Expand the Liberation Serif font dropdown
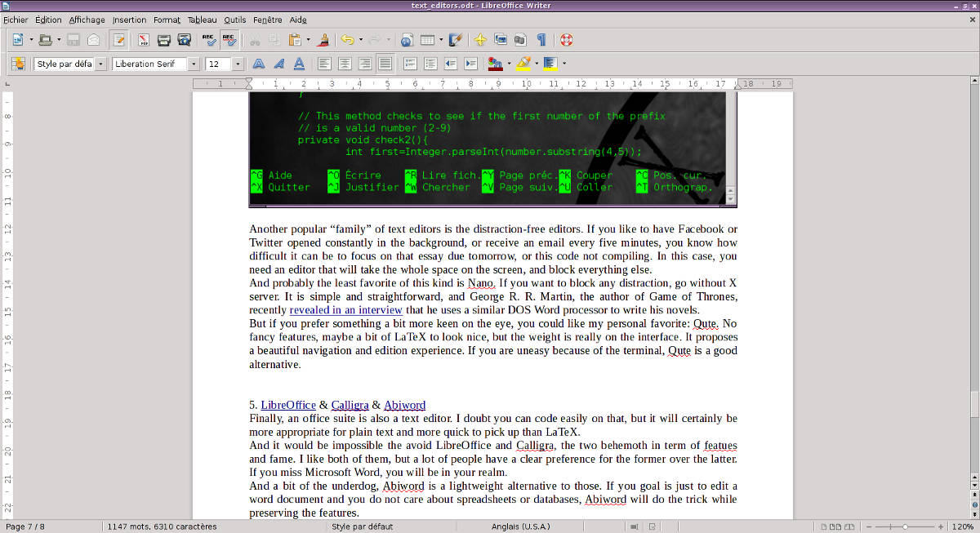The width and height of the screenshot is (980, 533). (x=194, y=63)
